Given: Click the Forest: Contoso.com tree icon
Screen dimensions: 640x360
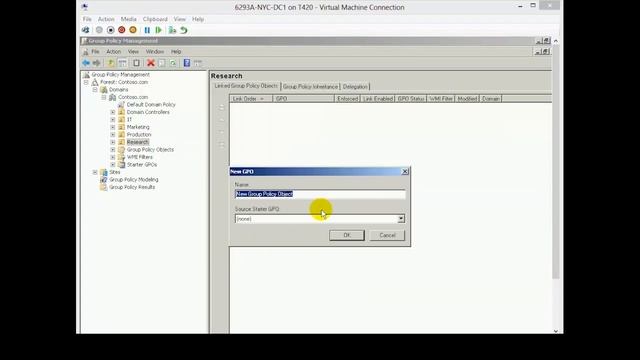Looking at the screenshot, I should (x=95, y=82).
